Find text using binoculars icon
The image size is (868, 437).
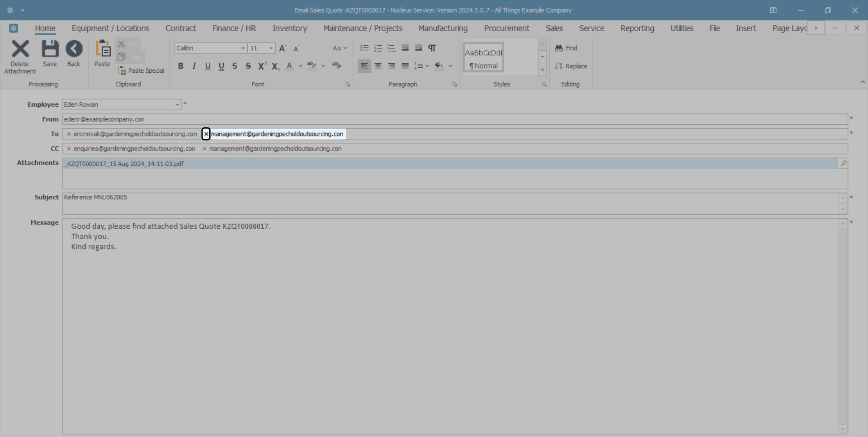click(x=566, y=48)
